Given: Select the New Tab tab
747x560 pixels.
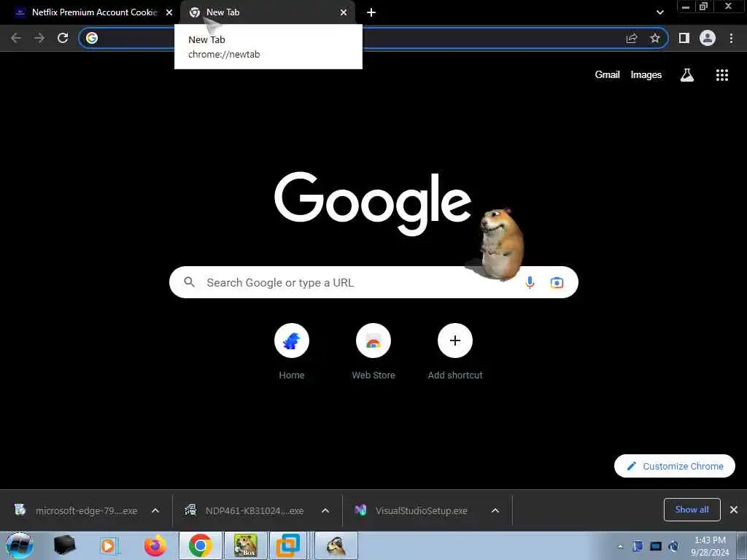Looking at the screenshot, I should [267, 12].
